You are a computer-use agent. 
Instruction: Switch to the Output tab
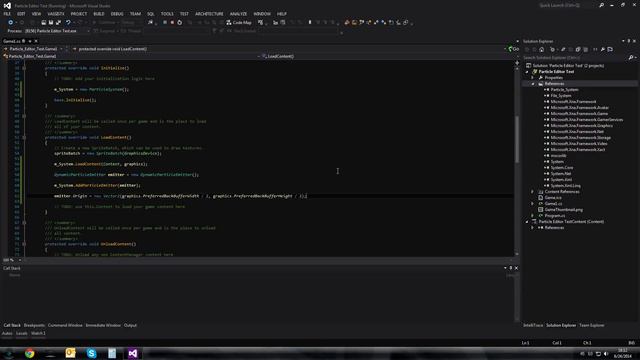130,325
